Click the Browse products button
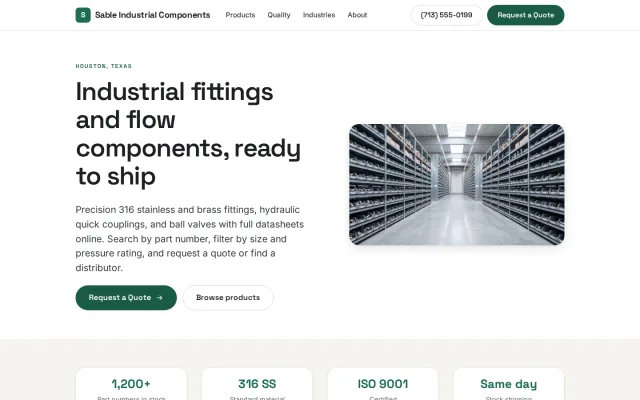Viewport: 640px width, 400px height. pos(228,298)
